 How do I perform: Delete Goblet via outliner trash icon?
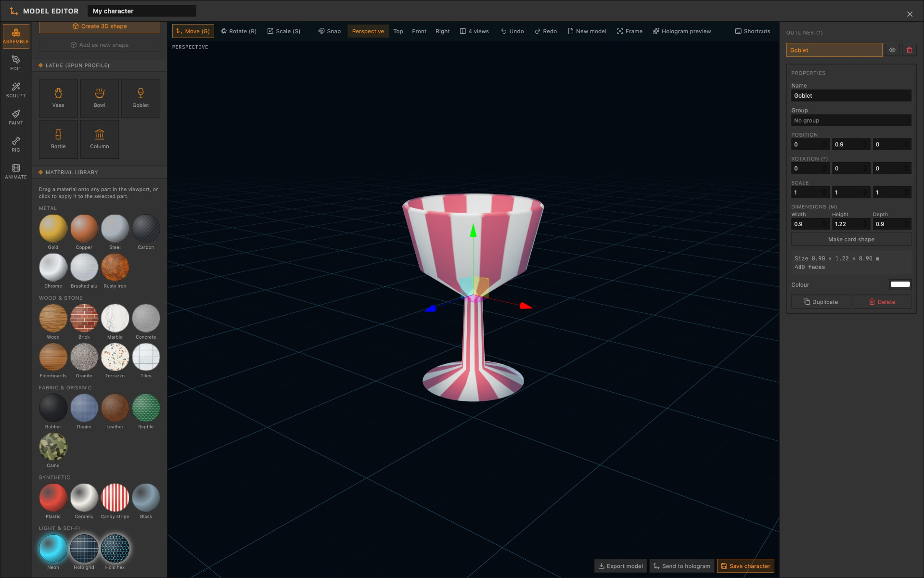[909, 50]
